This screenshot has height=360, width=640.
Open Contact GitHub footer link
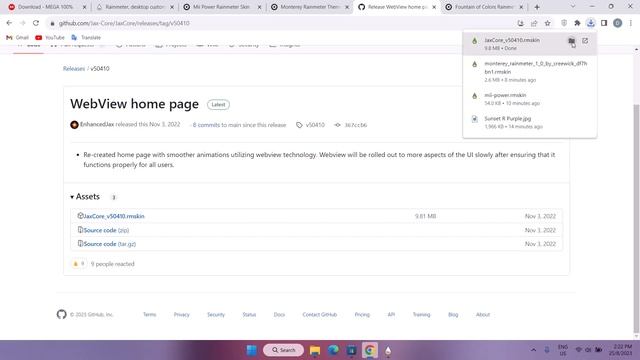click(x=320, y=314)
